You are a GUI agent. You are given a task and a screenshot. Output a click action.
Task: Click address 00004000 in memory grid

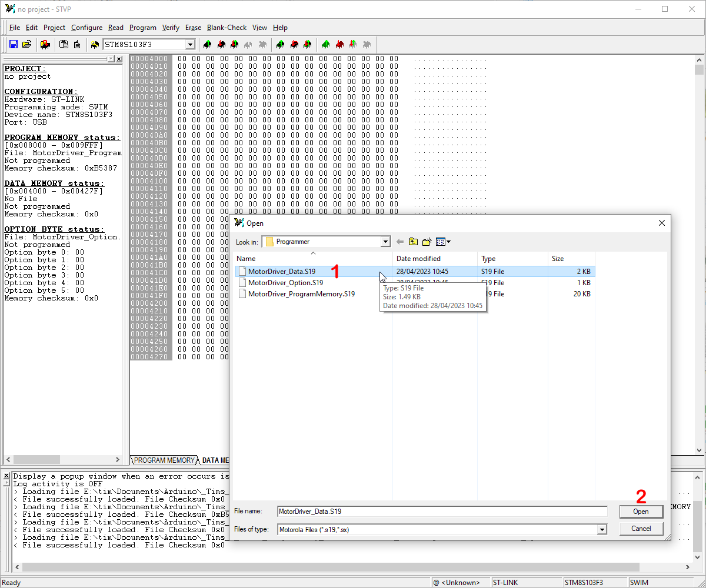tap(149, 59)
